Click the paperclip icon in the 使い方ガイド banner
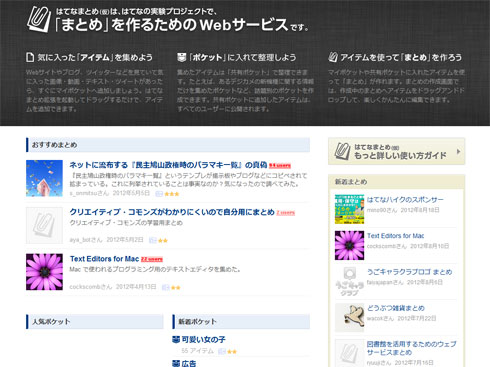490x367 pixels. [342, 151]
